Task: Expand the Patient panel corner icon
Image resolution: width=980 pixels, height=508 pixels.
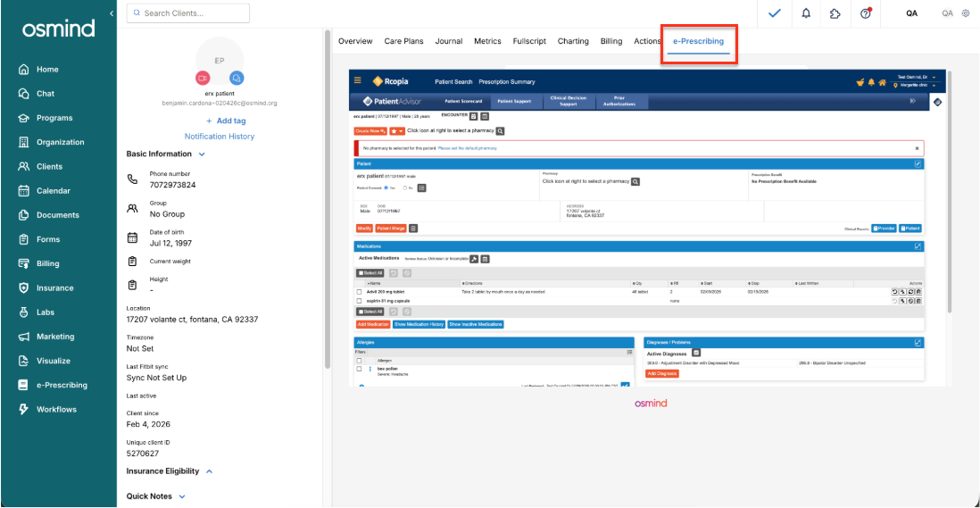Action: click(918, 163)
